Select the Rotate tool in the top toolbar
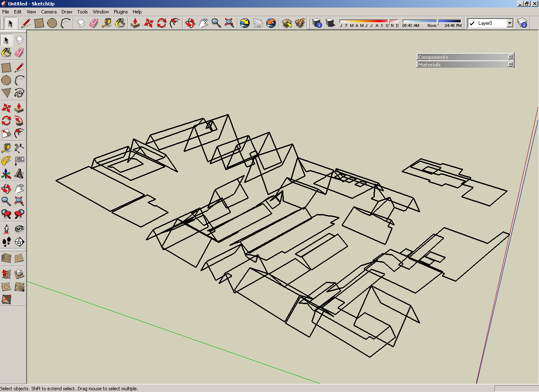 pos(161,23)
